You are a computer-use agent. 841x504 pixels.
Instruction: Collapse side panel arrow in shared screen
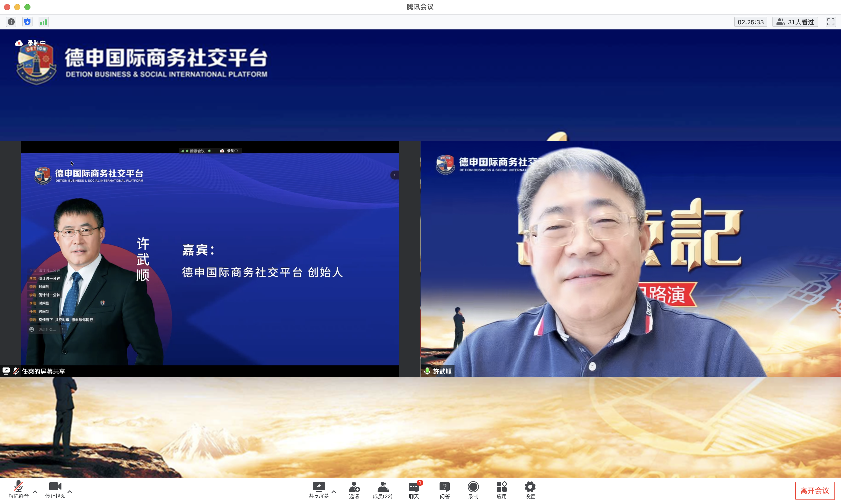tap(394, 175)
